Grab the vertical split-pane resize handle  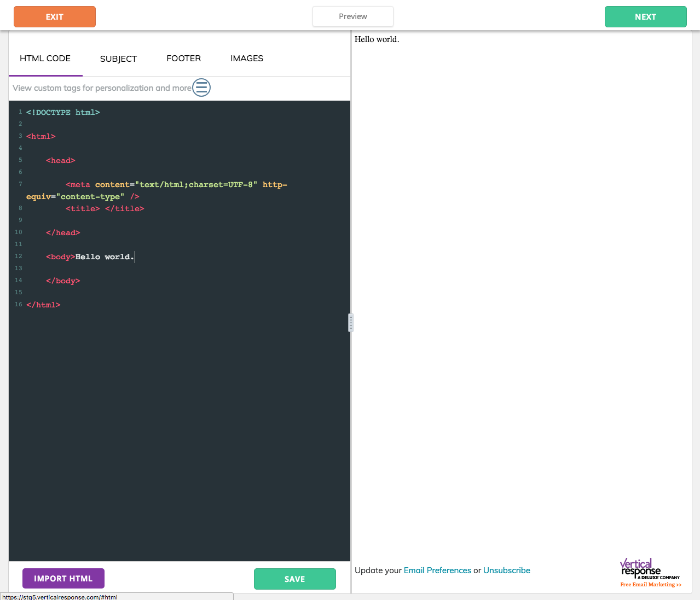click(x=351, y=323)
